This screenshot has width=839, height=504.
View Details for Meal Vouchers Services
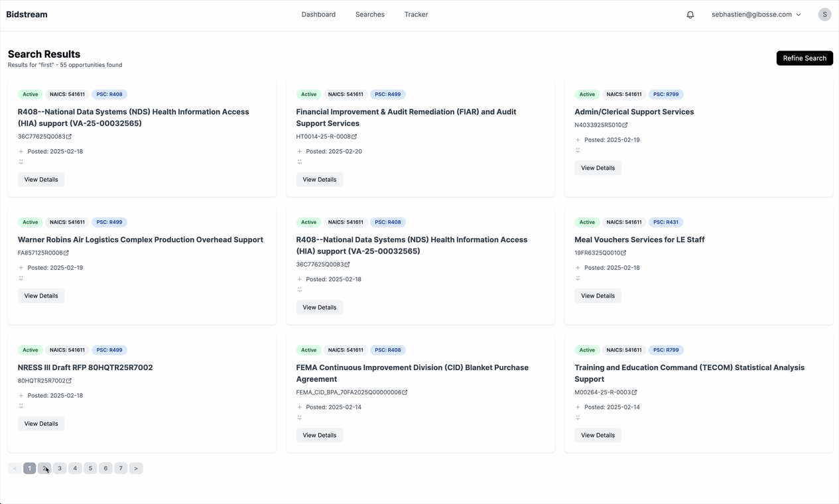598,296
